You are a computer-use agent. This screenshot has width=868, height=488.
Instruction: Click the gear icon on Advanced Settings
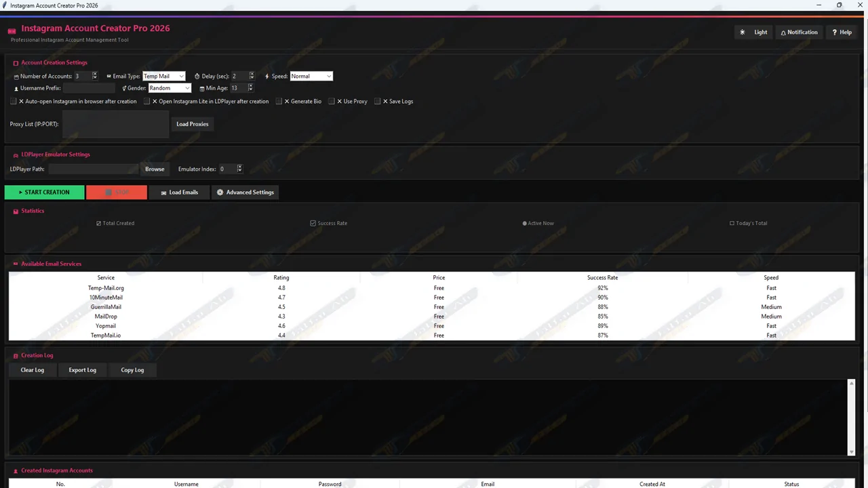(220, 192)
